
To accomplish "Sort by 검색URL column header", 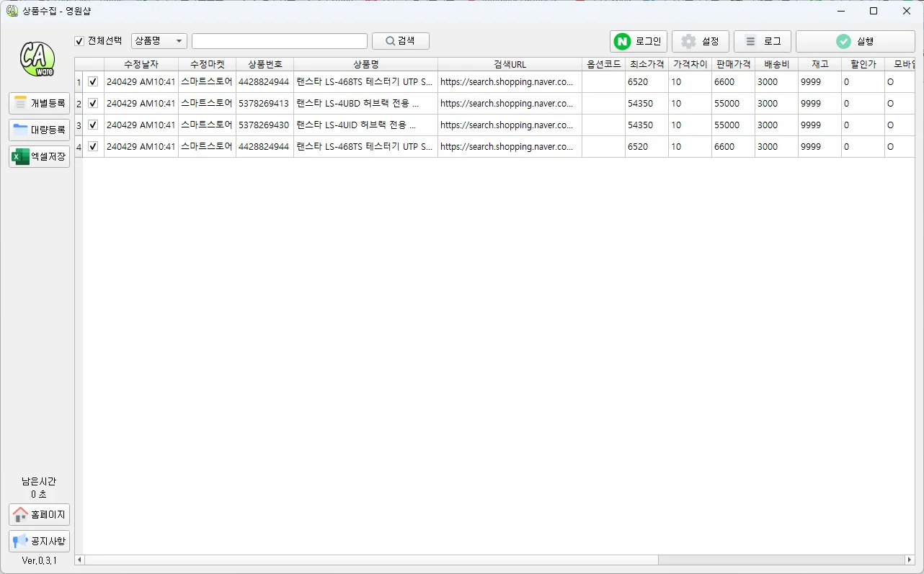I will coord(510,64).
